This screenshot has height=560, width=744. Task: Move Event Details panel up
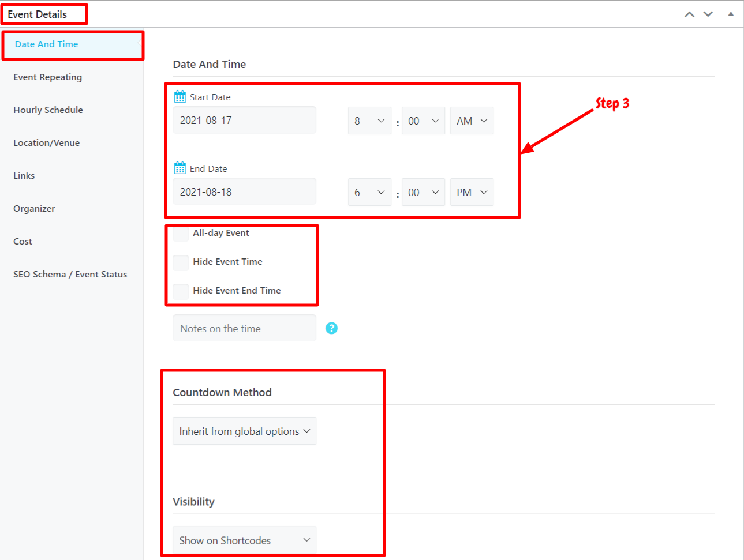click(x=689, y=14)
